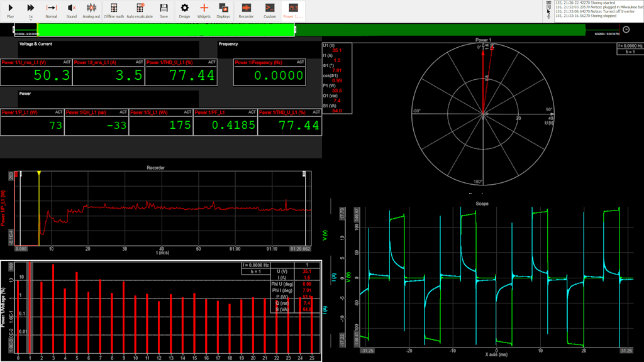644x362 pixels.
Task: Click the right handle of overview selection
Action: point(294,30)
